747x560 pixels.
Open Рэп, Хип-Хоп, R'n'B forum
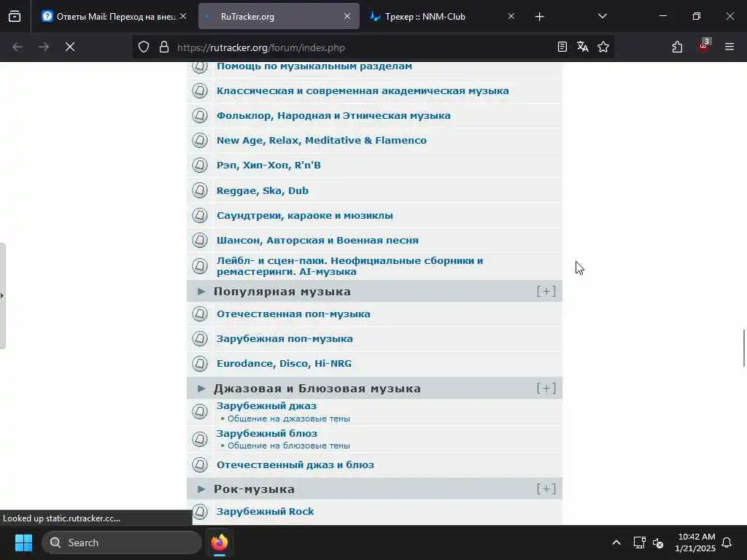268,166
